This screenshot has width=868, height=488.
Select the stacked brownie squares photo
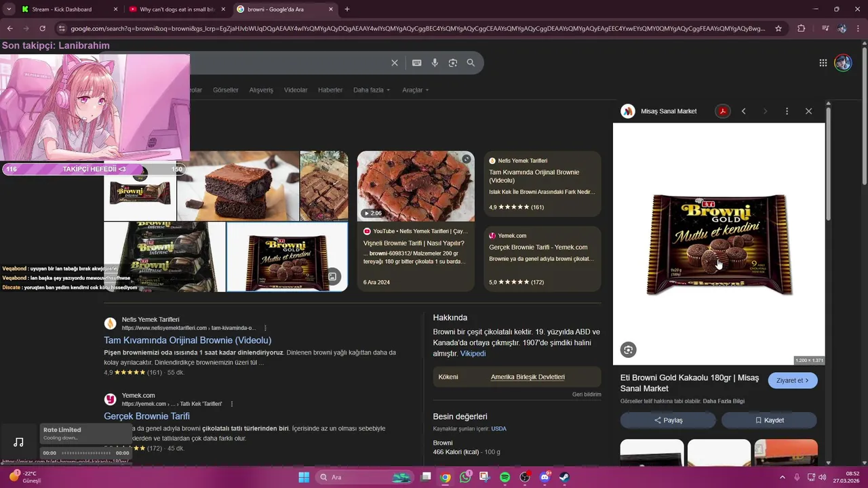[238, 186]
